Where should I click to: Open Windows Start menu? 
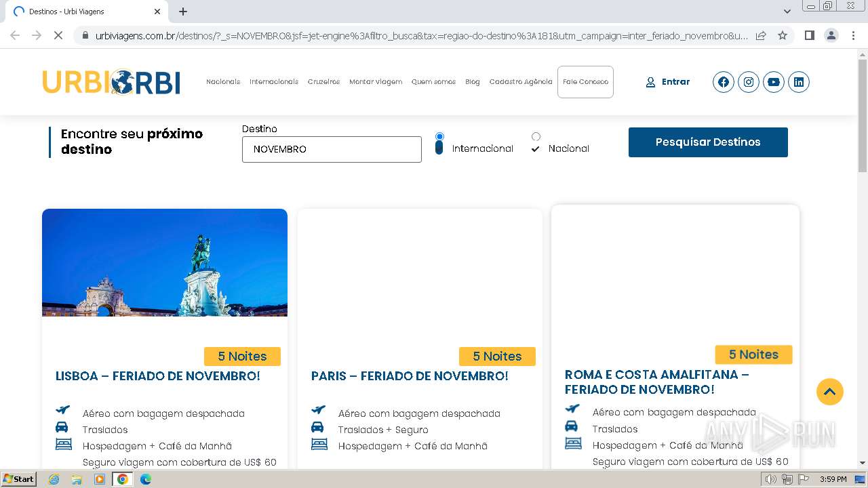pyautogui.click(x=18, y=479)
